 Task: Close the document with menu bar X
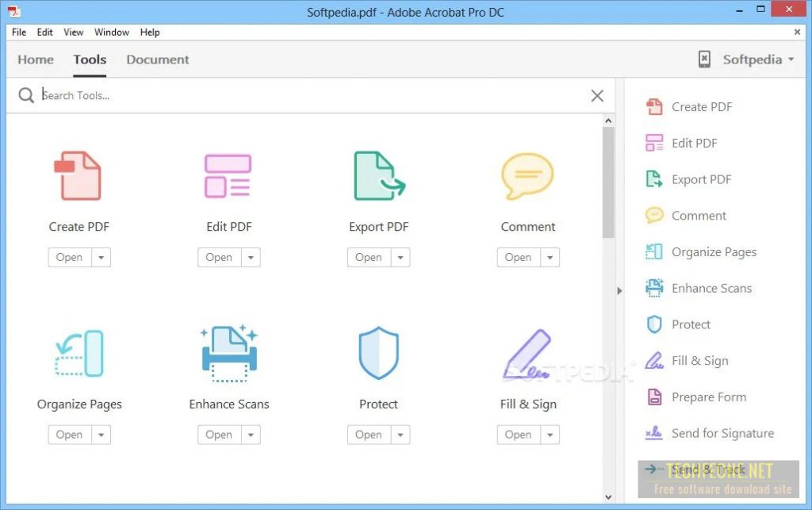pyautogui.click(x=797, y=32)
